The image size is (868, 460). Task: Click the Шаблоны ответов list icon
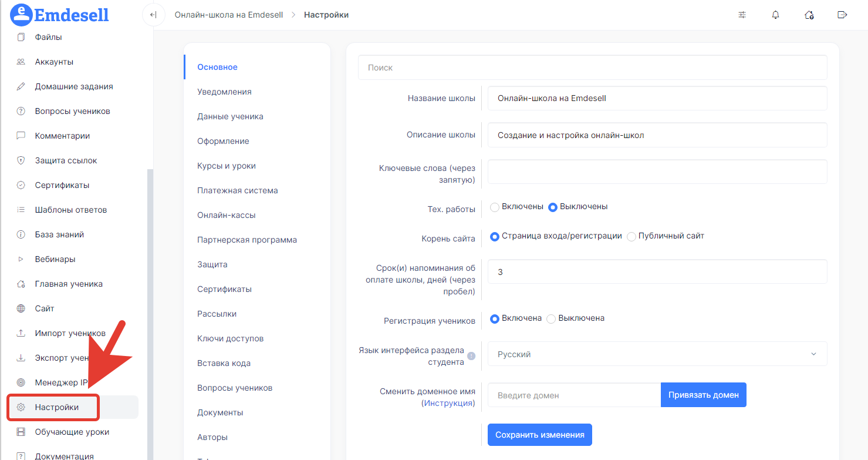pos(21,210)
